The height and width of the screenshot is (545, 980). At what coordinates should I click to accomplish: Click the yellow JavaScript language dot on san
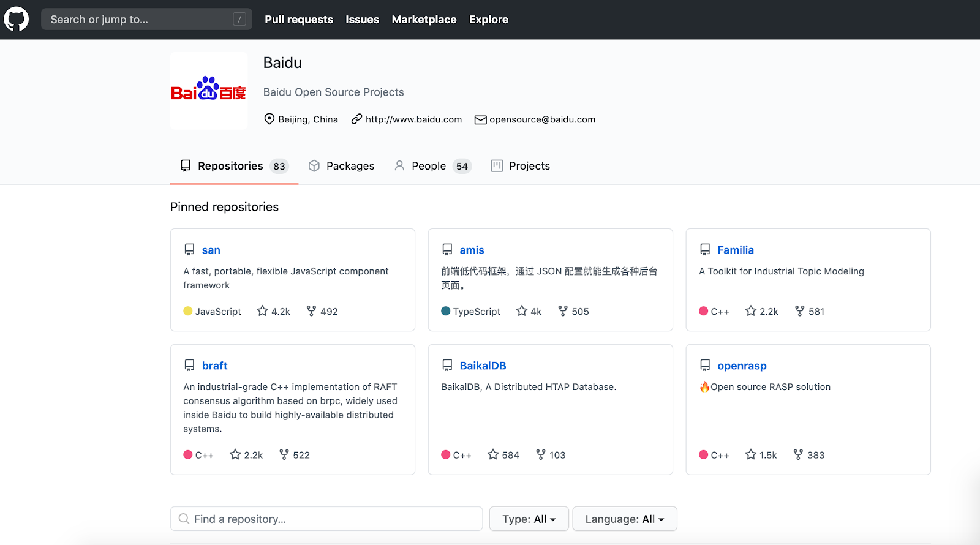click(x=188, y=311)
